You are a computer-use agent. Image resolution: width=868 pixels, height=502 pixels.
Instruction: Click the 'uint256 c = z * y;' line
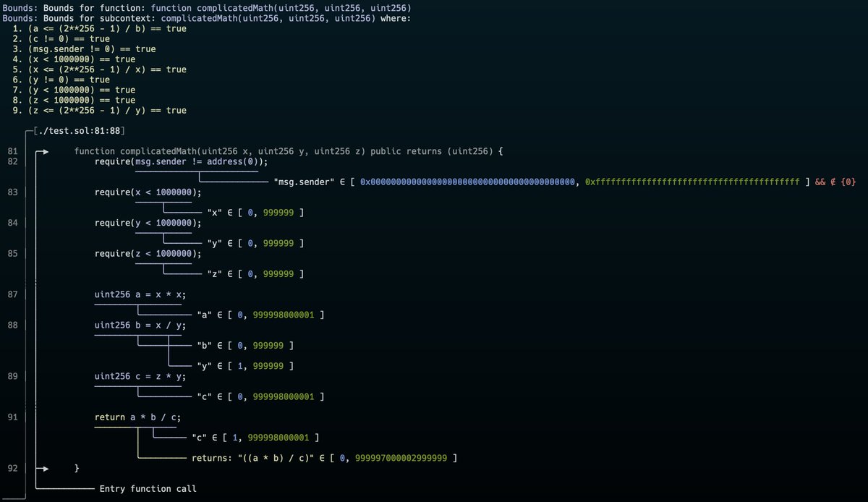(x=140, y=377)
